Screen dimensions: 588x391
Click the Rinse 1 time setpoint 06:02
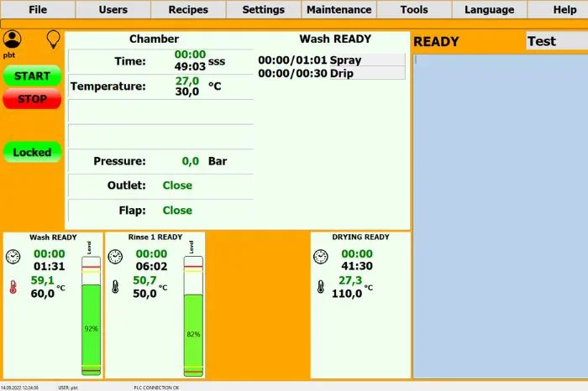(151, 266)
